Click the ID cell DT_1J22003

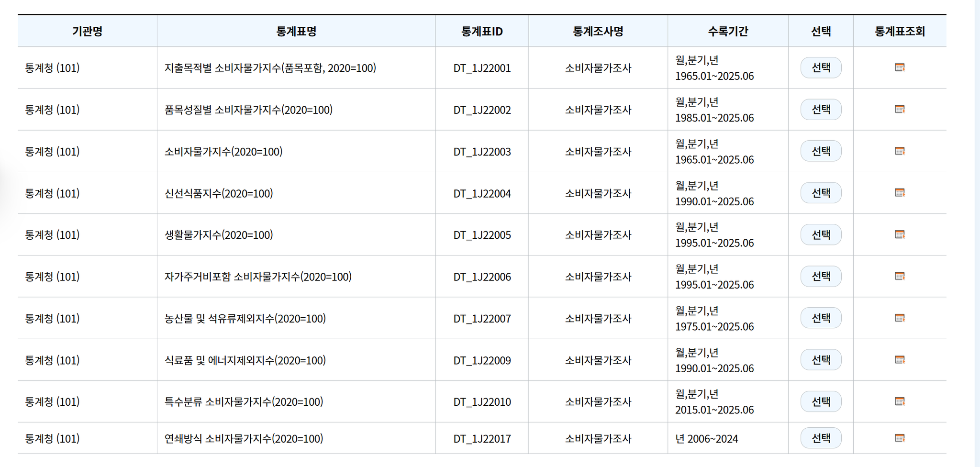(x=482, y=152)
